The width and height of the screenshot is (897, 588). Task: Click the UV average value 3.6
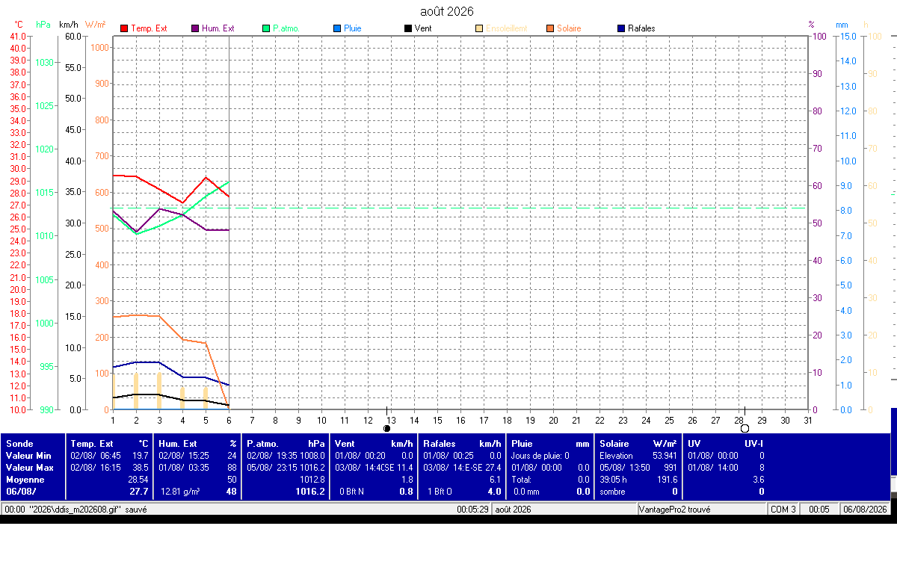click(x=758, y=480)
